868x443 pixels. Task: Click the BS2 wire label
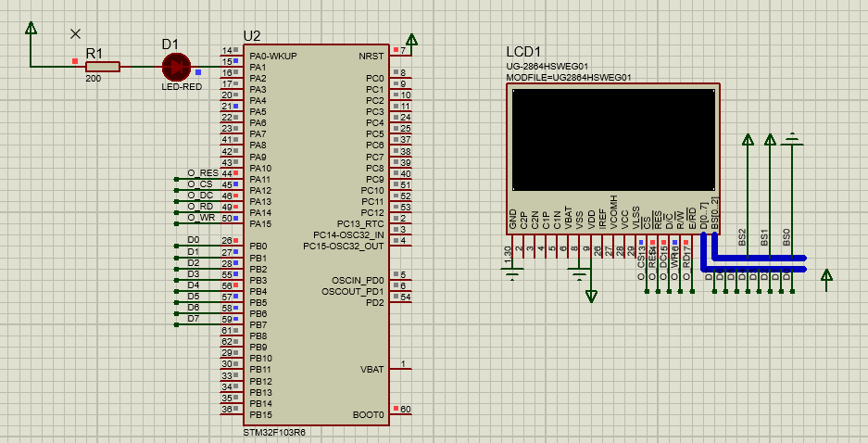pyautogui.click(x=742, y=237)
